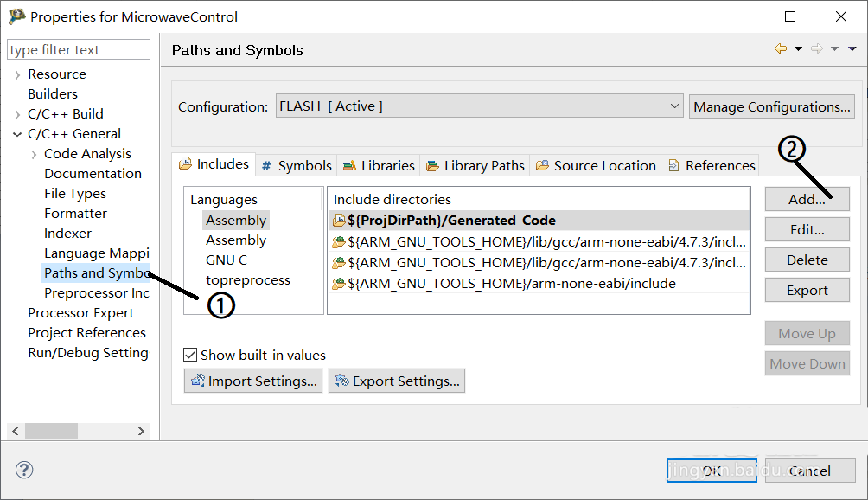
Task: Expand the C/C++ Build node
Action: pyautogui.click(x=17, y=114)
